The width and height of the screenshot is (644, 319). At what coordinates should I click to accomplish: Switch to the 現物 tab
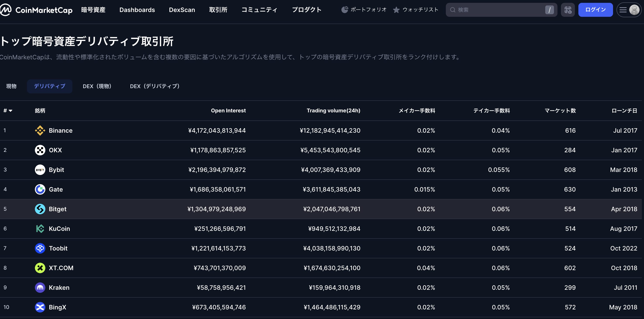(x=11, y=86)
